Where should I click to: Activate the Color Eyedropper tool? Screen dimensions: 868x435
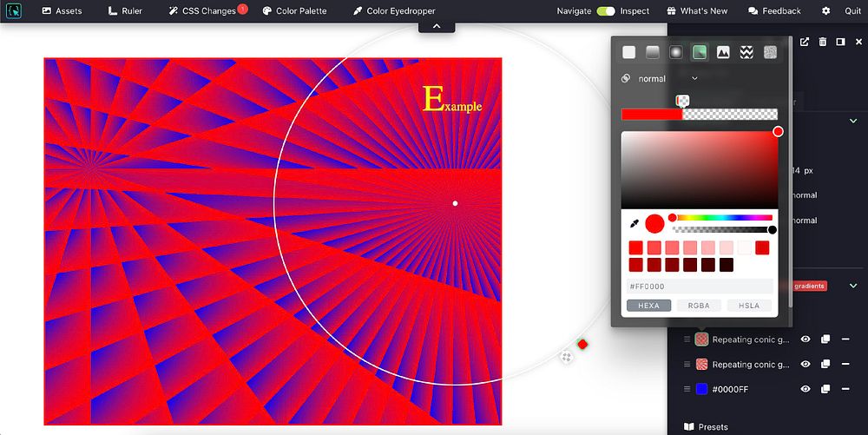[x=393, y=10]
